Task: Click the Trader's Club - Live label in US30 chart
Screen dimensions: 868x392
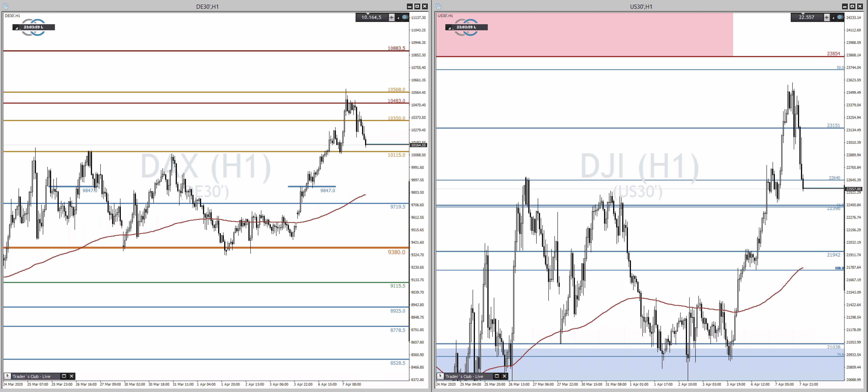Action: [x=464, y=376]
